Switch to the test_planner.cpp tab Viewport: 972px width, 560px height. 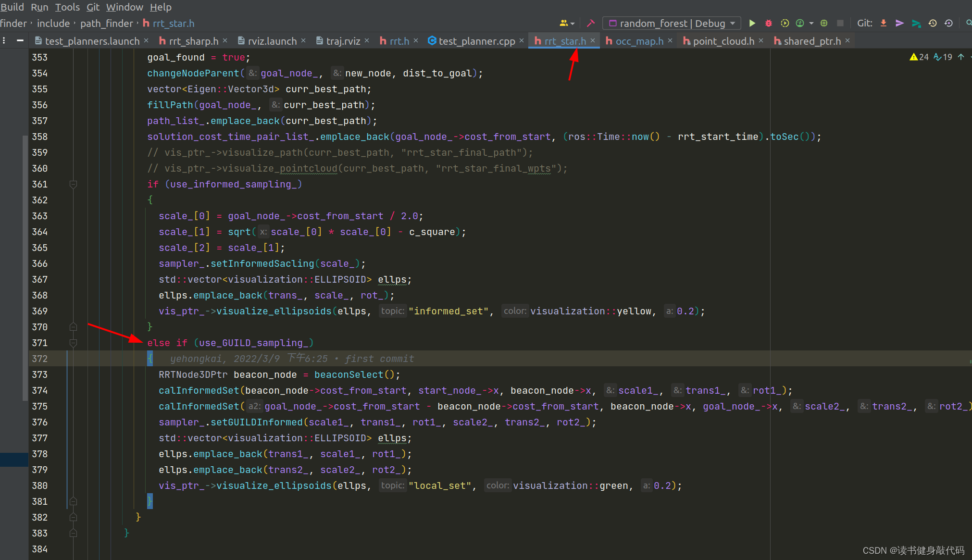pyautogui.click(x=476, y=41)
